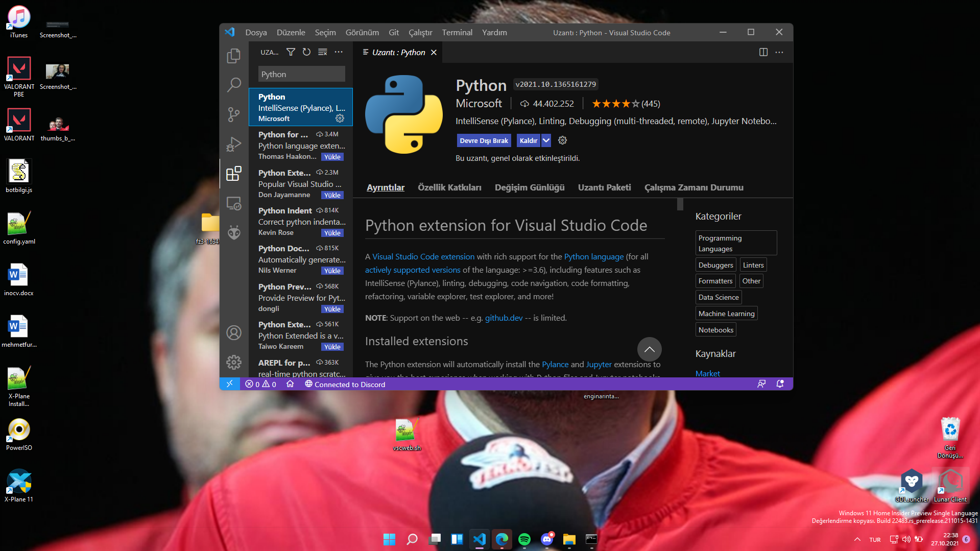Install Python Preview by dongli
The height and width of the screenshot is (551, 980).
coord(332,309)
